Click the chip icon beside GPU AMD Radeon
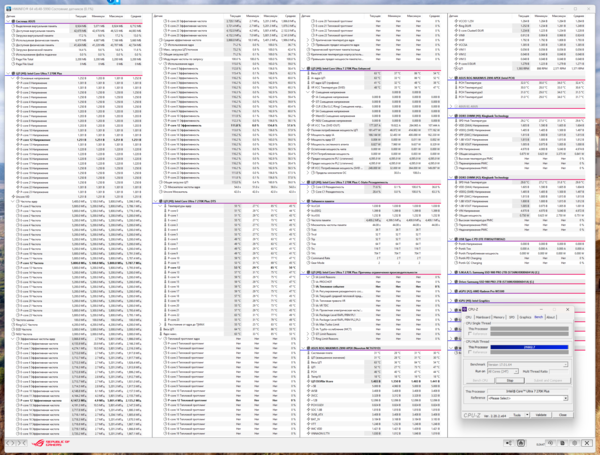This screenshot has height=455, width=600. click(x=456, y=291)
